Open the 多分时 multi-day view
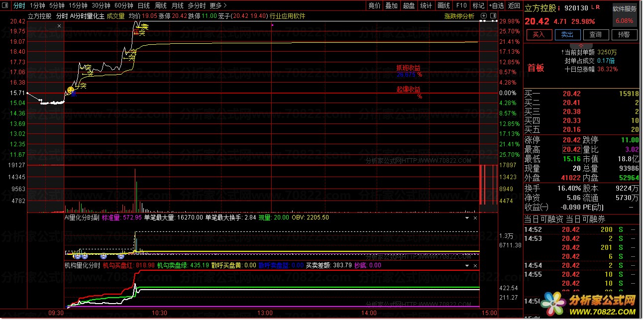644x320 pixels. point(196,5)
